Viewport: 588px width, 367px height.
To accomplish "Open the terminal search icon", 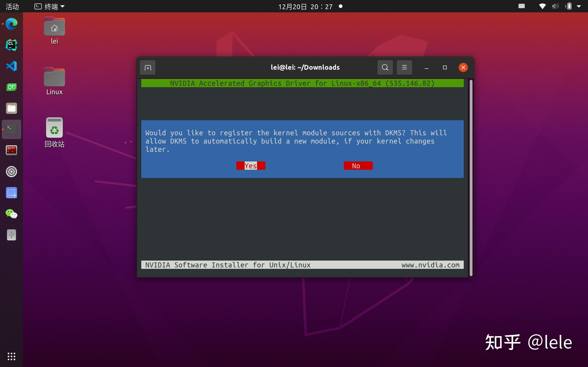I will pos(385,67).
